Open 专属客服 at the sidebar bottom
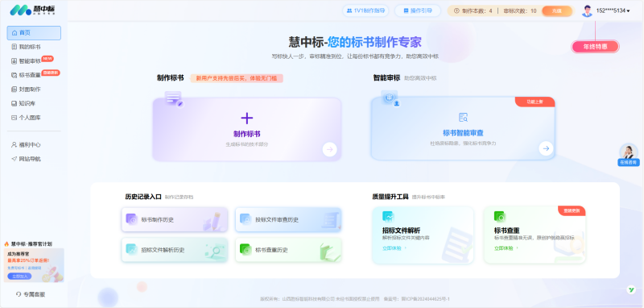This screenshot has width=644, height=308. coord(31,294)
